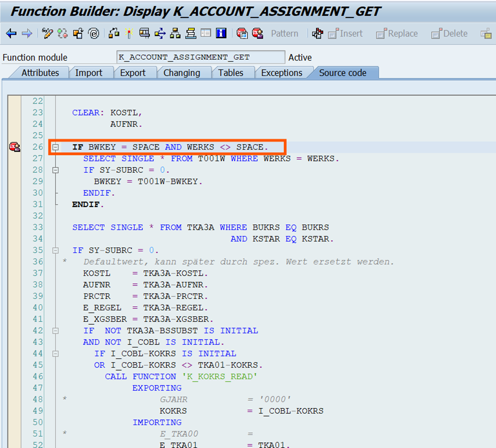Screen dimensions: 496x448
Task: Collapse the IF SY-SUBRC block at line 28
Action: 55,170
